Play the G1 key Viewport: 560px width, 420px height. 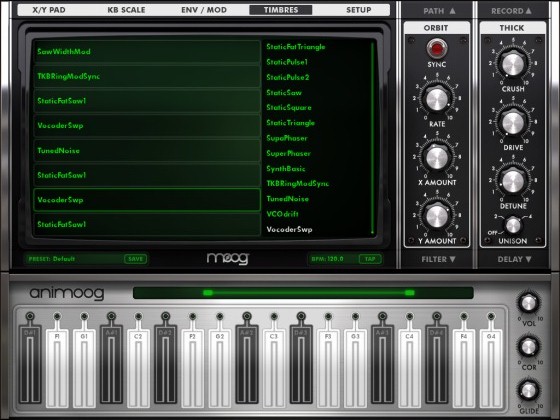[x=84, y=368]
